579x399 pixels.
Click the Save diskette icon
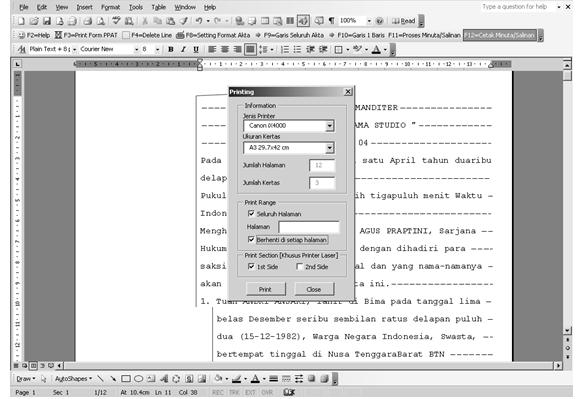tap(47, 21)
